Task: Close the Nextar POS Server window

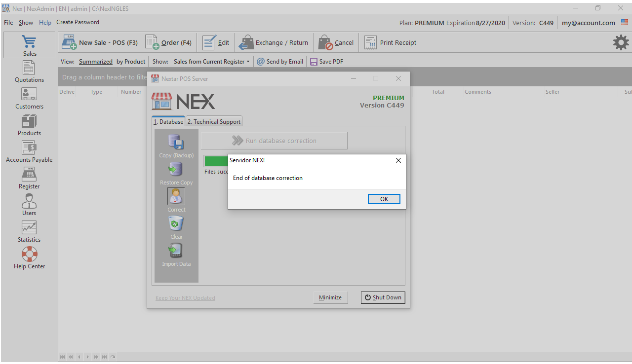Action: 398,78
